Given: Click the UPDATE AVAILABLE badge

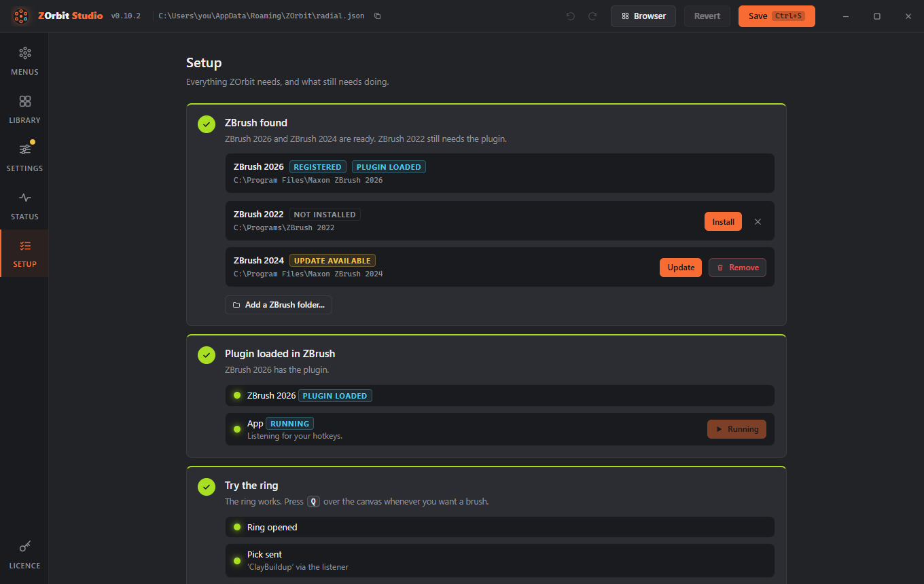Looking at the screenshot, I should (x=332, y=261).
